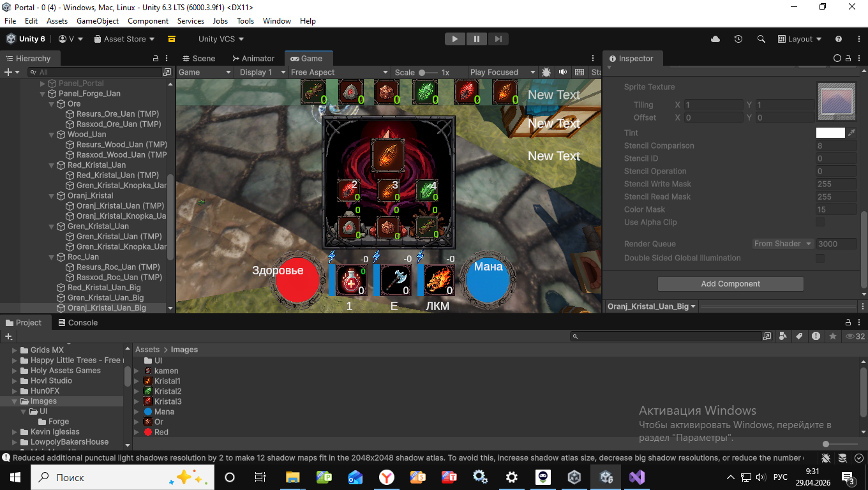The image size is (868, 490).
Task: Click the Search by Import Log icon
Action: tap(816, 336)
